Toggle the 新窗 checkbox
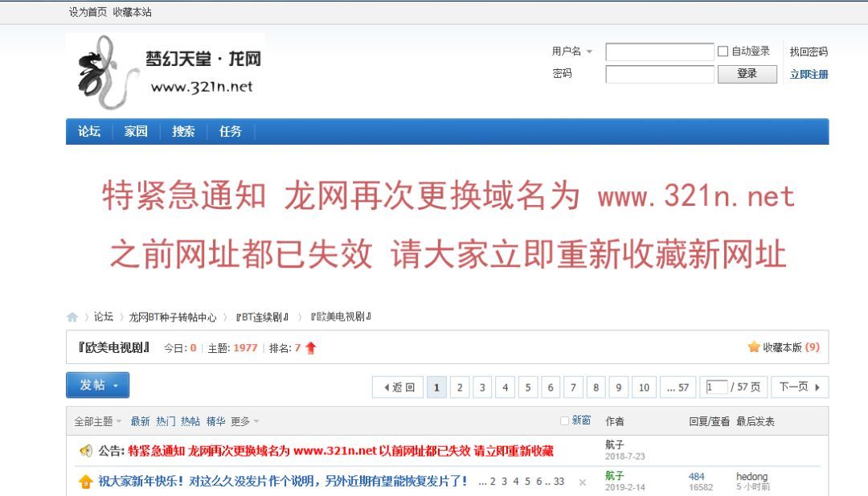868x496 pixels. point(563,420)
